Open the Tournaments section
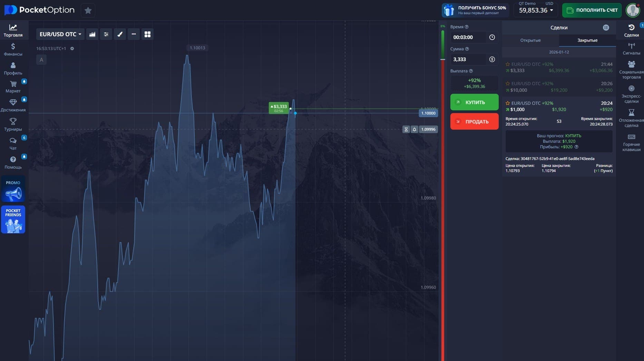The image size is (644, 361). (x=13, y=124)
